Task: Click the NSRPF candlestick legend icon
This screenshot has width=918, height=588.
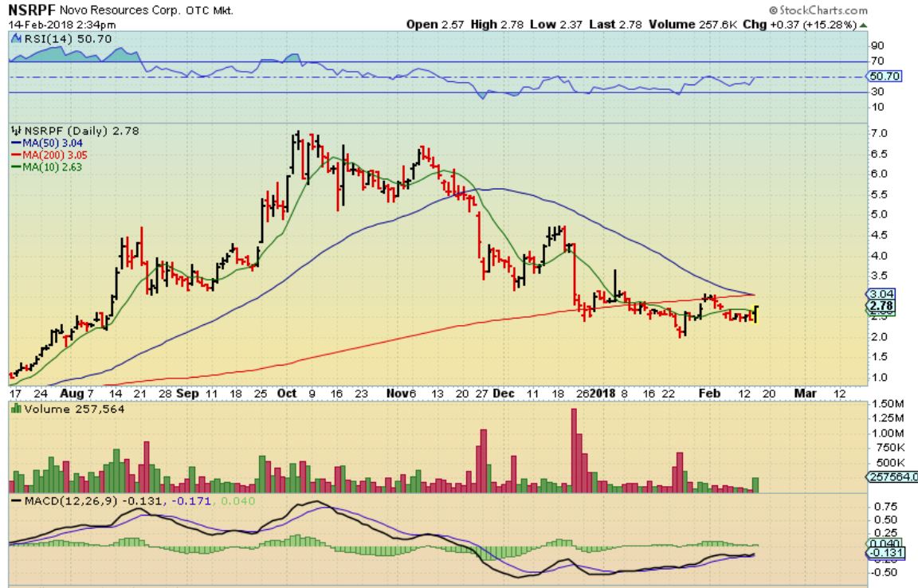Action: pos(14,131)
